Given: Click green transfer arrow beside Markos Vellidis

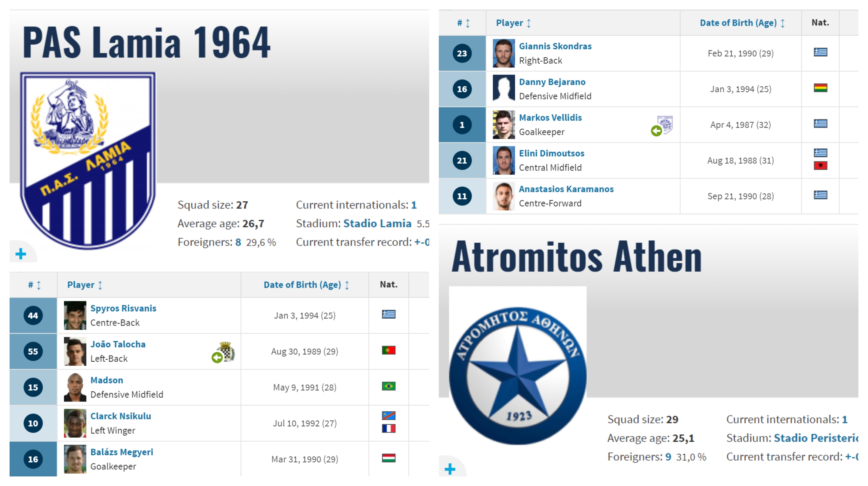Looking at the screenshot, I should (656, 131).
